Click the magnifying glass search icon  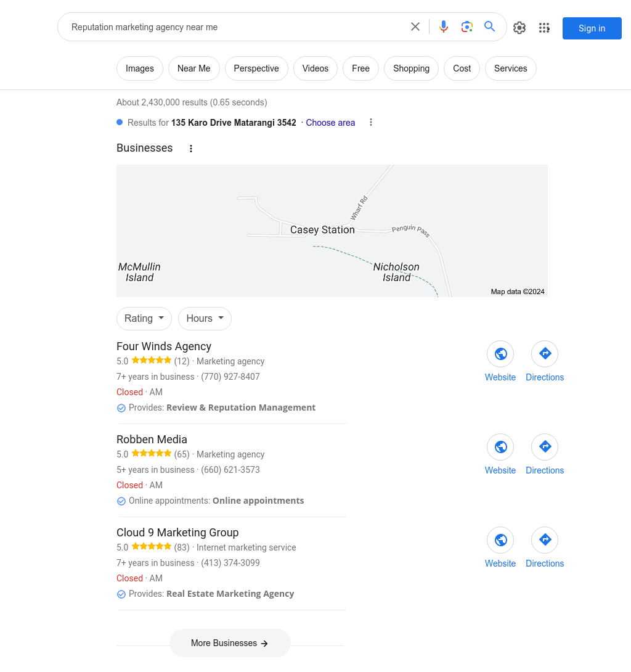pos(490,27)
